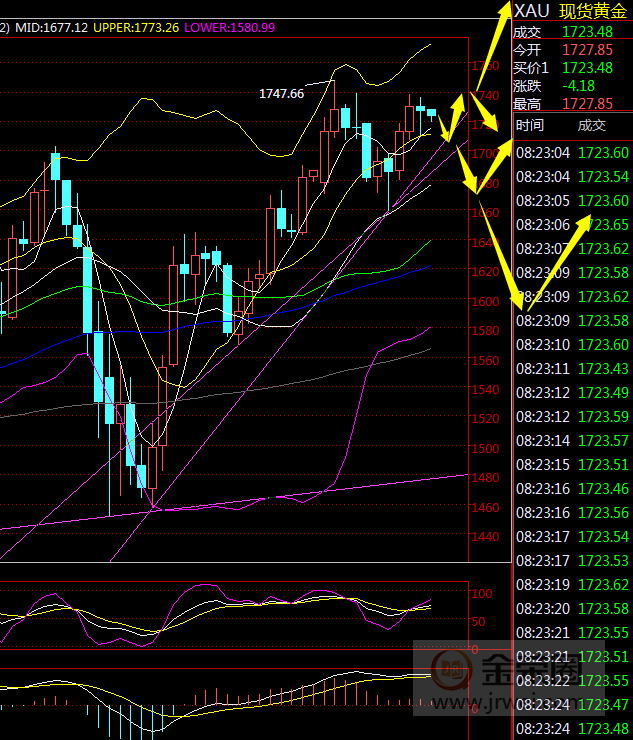Click the 1500 price axis label
Screen dimensions: 633x740
point(487,449)
